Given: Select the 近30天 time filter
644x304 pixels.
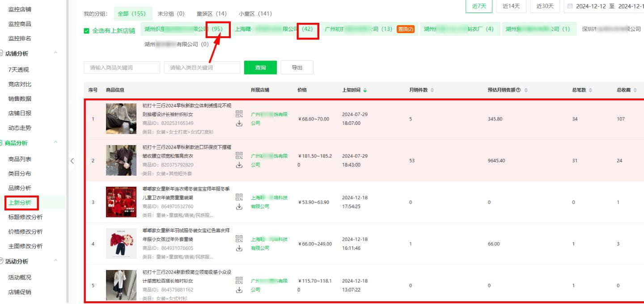Looking at the screenshot, I should pyautogui.click(x=545, y=7).
